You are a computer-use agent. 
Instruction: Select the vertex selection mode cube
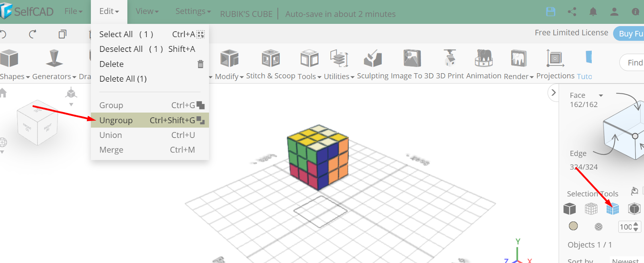coord(634,209)
